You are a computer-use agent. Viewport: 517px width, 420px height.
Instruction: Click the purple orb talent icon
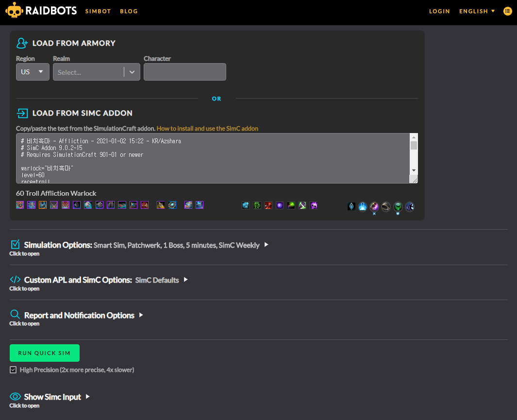tap(280, 206)
